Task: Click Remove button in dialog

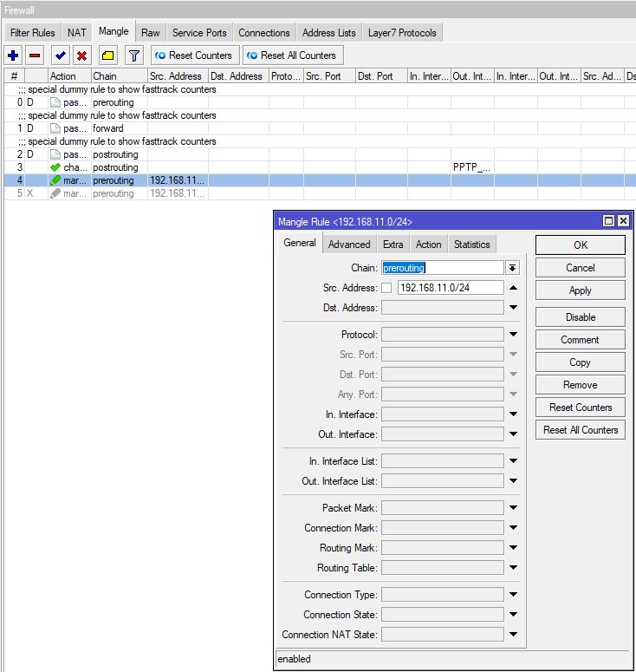Action: pos(581,385)
